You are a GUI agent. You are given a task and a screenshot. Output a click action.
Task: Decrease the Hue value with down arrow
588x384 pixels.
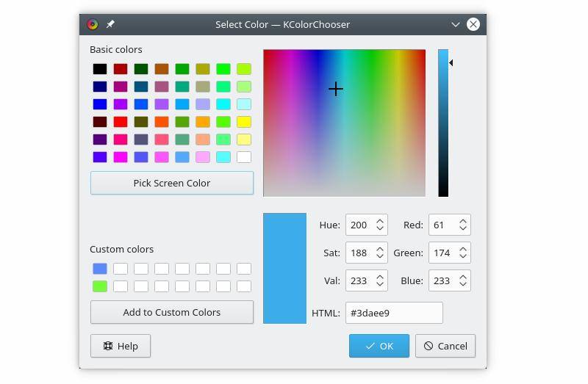[x=380, y=228]
